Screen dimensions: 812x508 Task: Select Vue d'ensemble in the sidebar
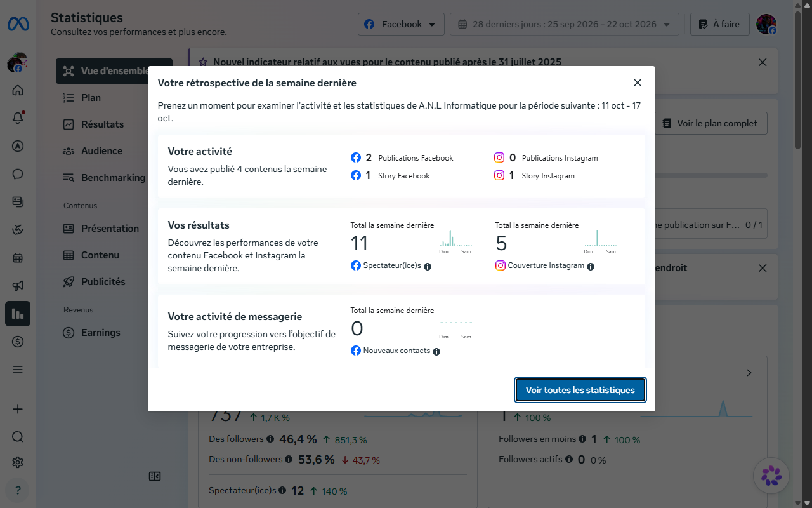(x=114, y=71)
